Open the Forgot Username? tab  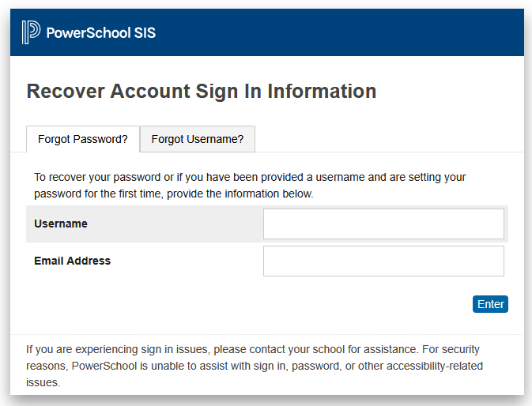198,139
